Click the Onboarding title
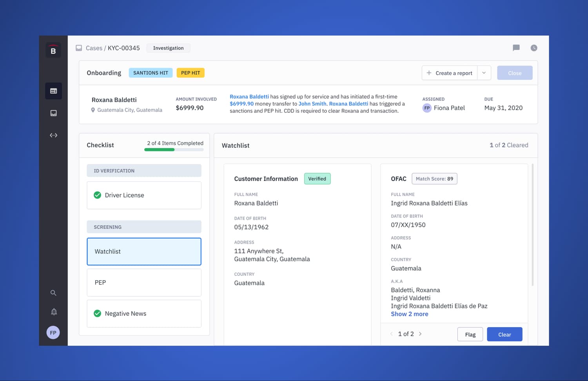Image resolution: width=588 pixels, height=381 pixels. tap(104, 73)
